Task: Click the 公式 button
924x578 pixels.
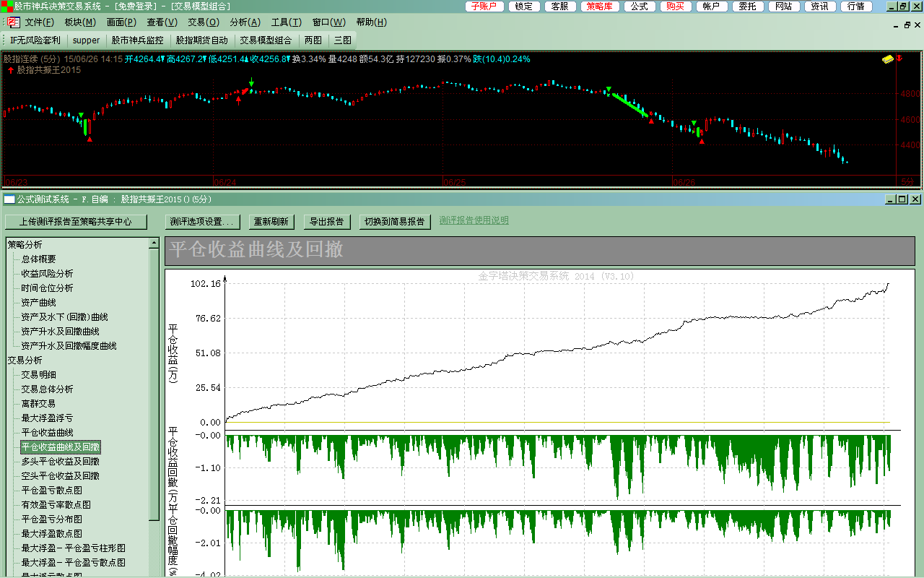Action: point(639,7)
